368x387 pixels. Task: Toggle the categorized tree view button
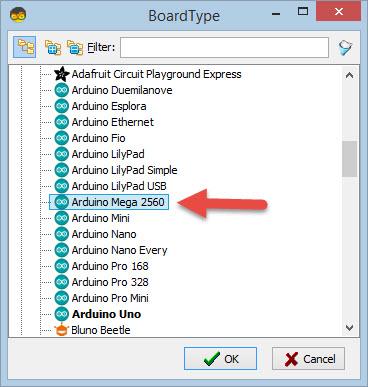(25, 47)
